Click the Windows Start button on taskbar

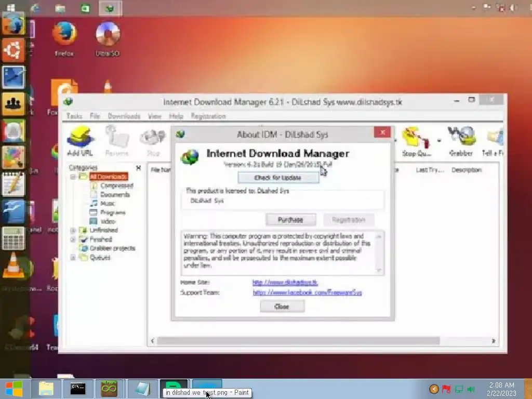pos(14,389)
